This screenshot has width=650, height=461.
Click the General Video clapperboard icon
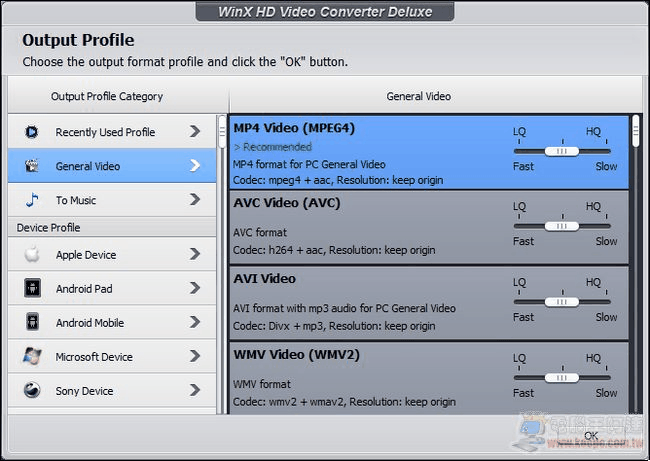click(x=32, y=166)
